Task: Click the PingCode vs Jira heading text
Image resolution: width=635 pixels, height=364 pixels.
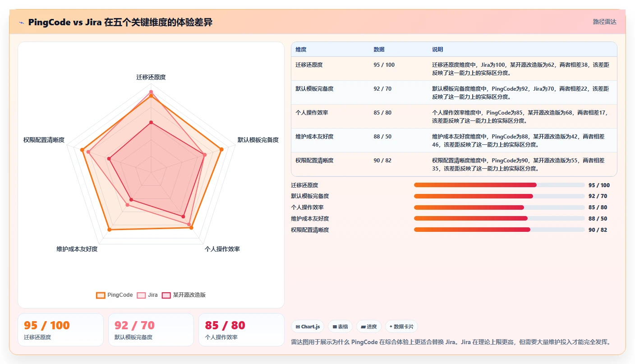Action: pyautogui.click(x=120, y=23)
